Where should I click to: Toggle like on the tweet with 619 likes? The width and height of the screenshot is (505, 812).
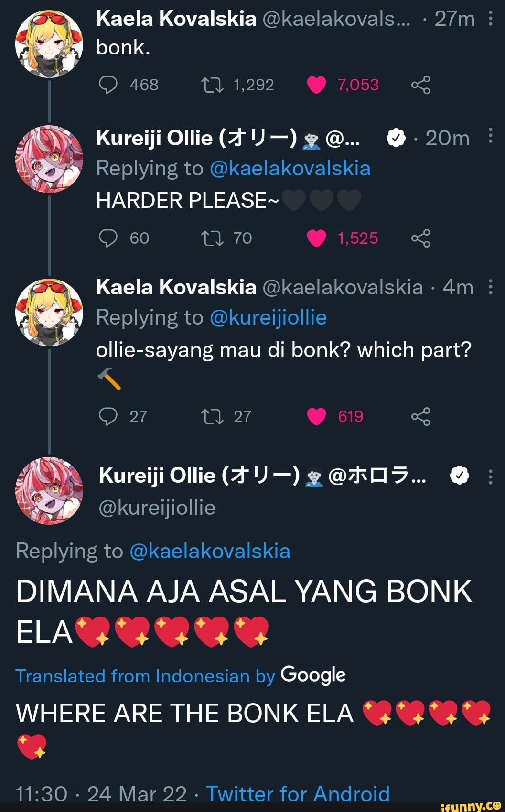(x=316, y=416)
